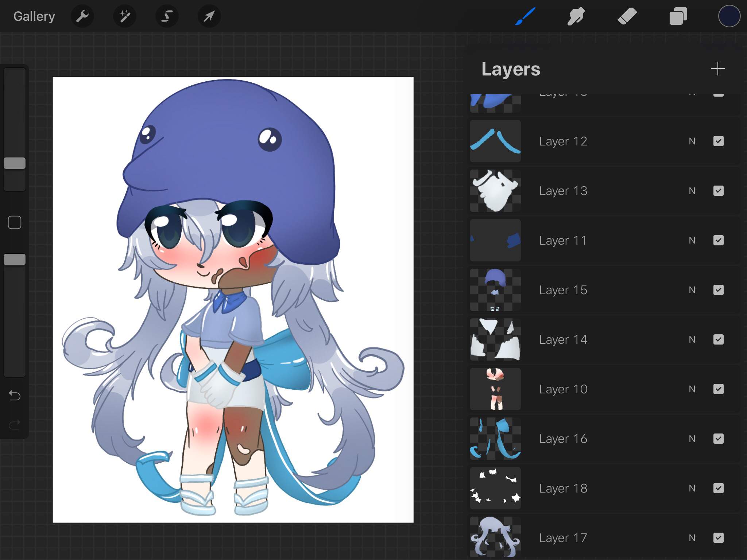Uncheck Layer 10 visibility

[x=718, y=389]
